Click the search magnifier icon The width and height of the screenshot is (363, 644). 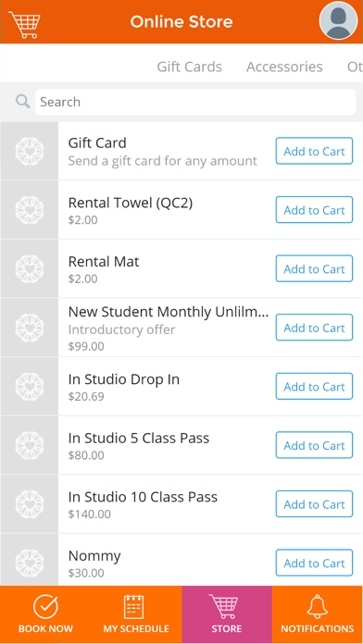tap(23, 102)
